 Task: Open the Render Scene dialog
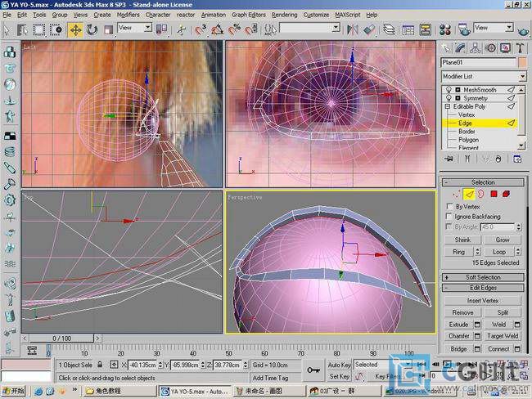coord(464,30)
